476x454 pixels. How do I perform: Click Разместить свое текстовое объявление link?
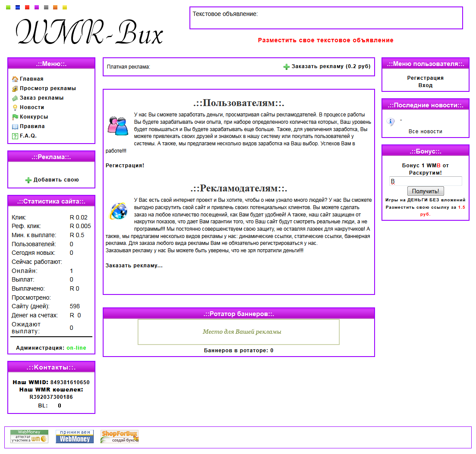coord(325,40)
